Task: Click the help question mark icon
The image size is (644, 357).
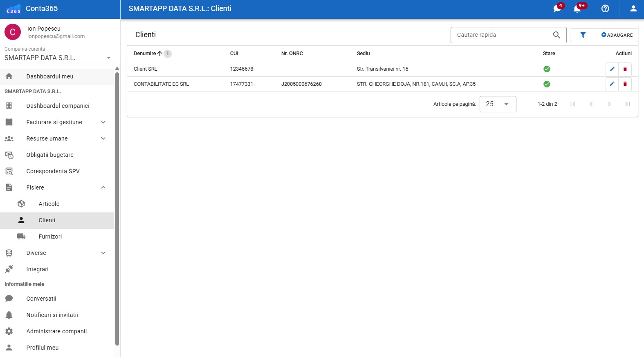Action: (605, 9)
